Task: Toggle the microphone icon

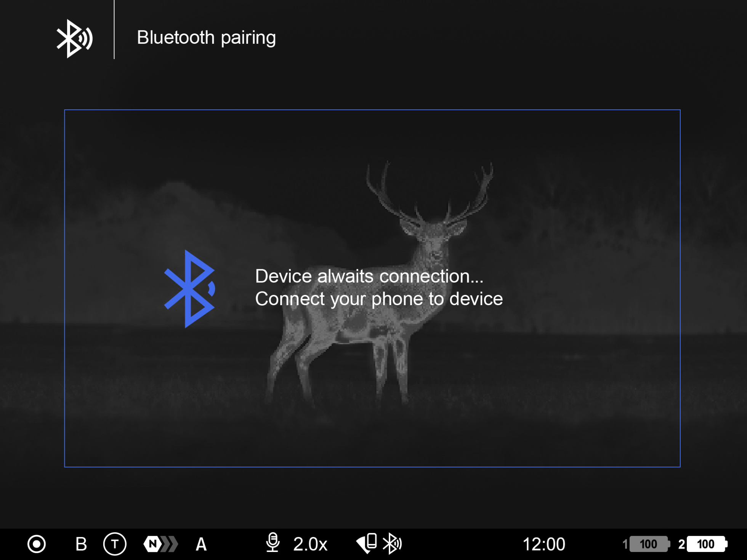Action: point(273,543)
